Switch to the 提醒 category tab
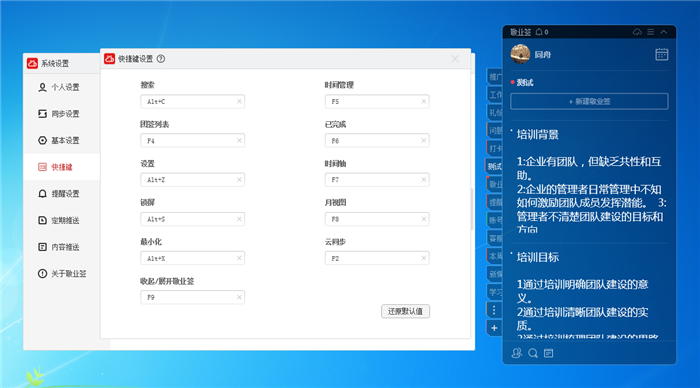Image resolution: width=700 pixels, height=388 pixels. pos(495,202)
